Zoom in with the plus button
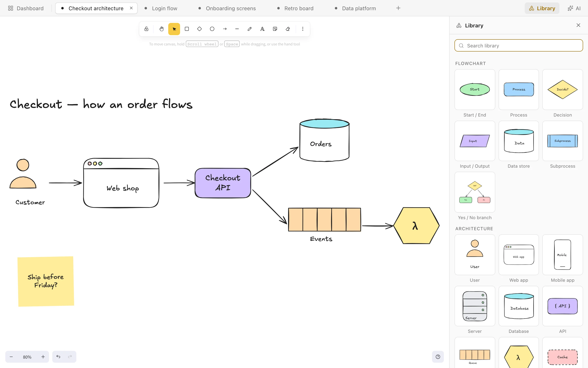The width and height of the screenshot is (588, 368). [43, 357]
